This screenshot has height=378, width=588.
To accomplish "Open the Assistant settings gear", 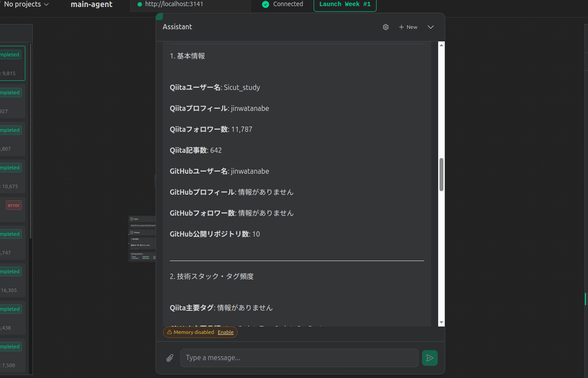I will (x=386, y=27).
